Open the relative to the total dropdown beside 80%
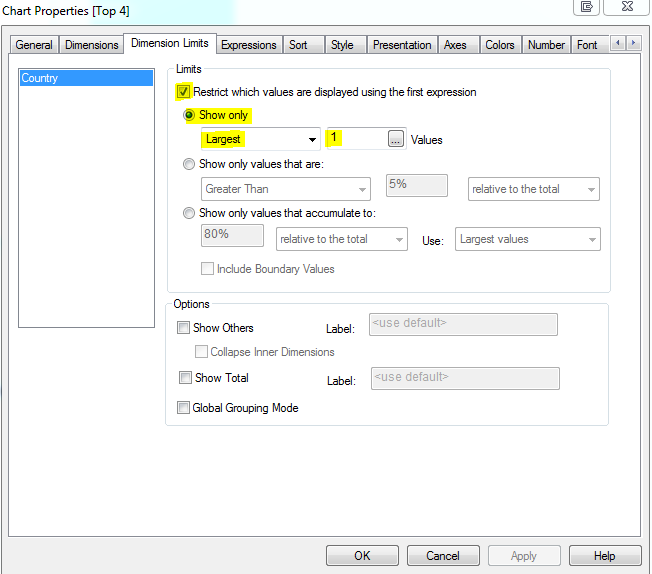The image size is (652, 574). pyautogui.click(x=341, y=239)
